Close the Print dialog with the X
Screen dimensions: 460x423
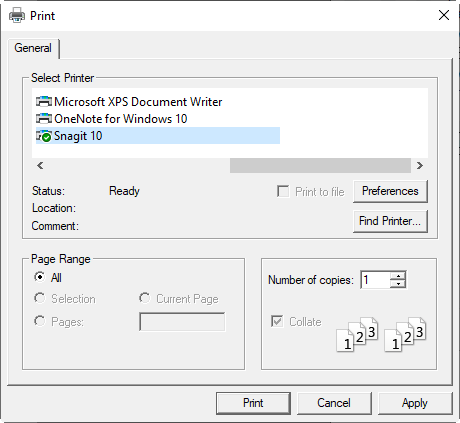pos(444,15)
